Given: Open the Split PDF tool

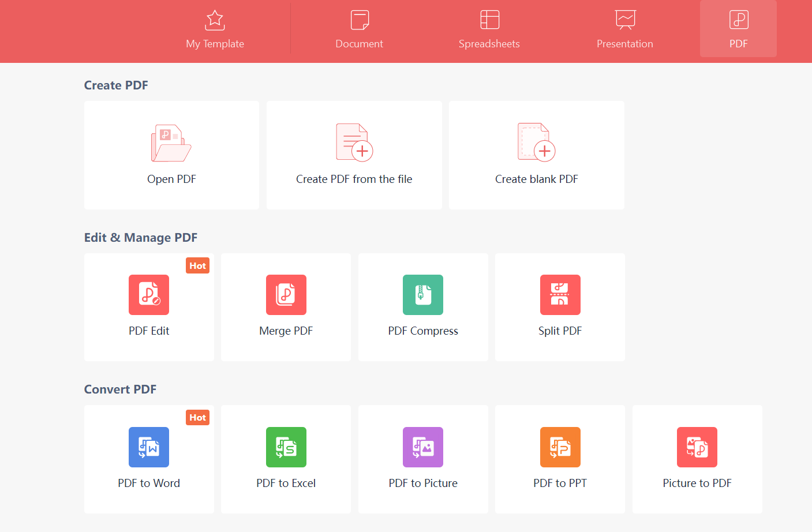Looking at the screenshot, I should pyautogui.click(x=560, y=307).
